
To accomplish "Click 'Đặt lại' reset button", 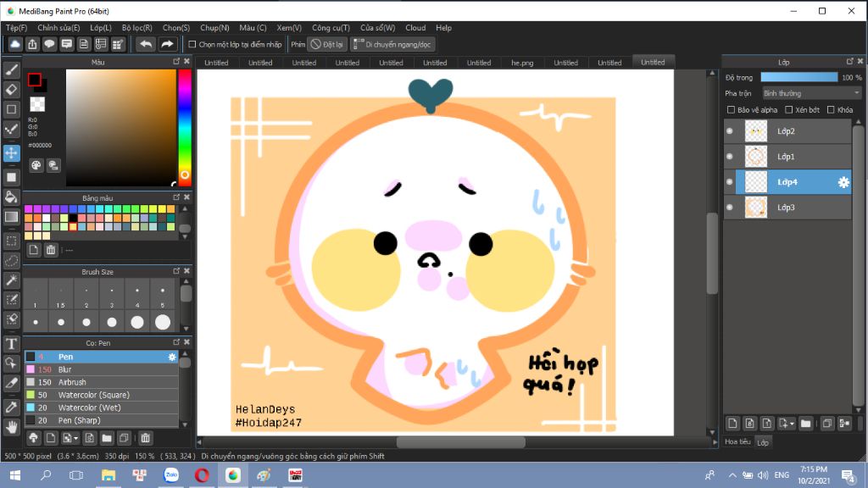I will pos(327,44).
